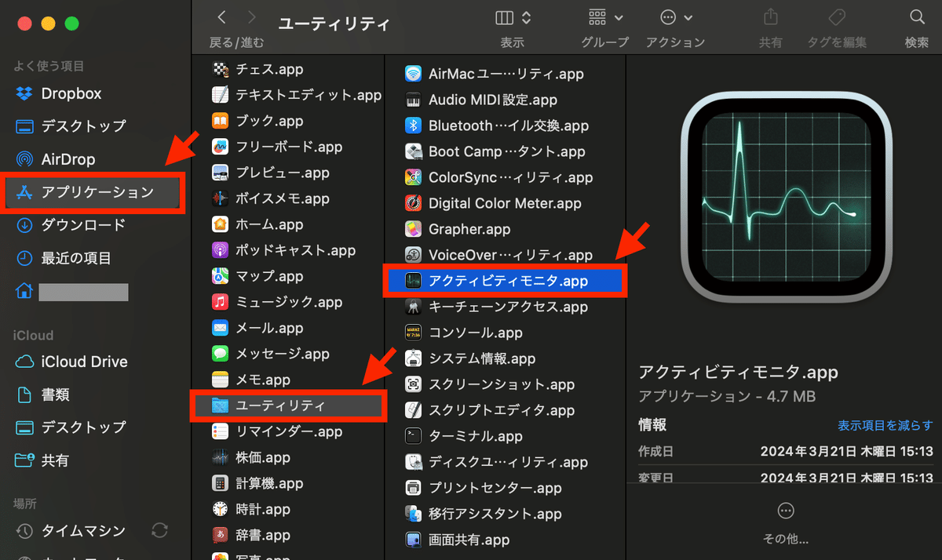Select メッセージ.app green bubble icon
The image size is (942, 560).
[221, 354]
